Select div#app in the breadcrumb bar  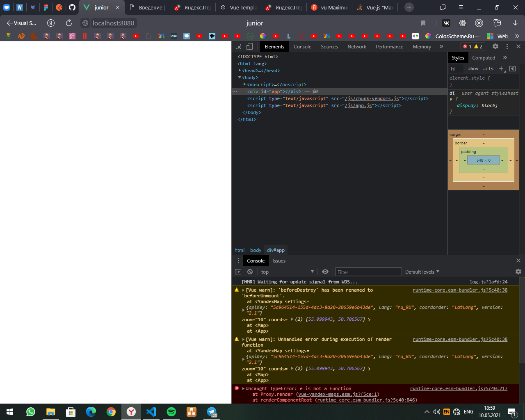click(276, 250)
